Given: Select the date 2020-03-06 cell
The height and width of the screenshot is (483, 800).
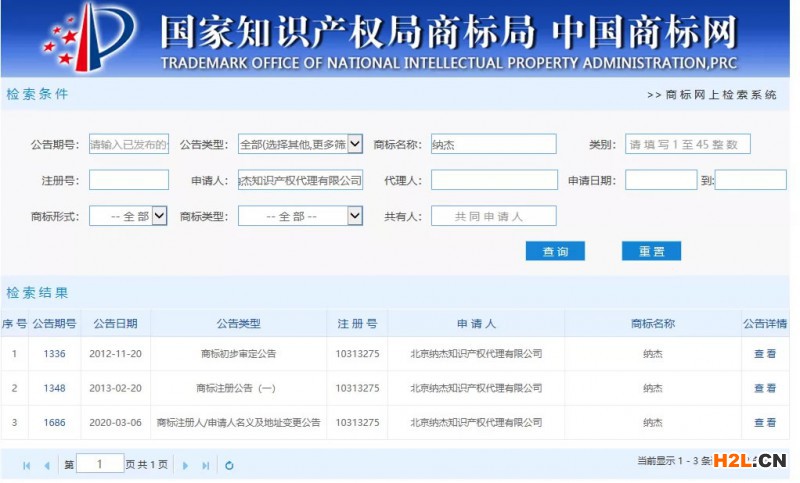Looking at the screenshot, I should [115, 422].
